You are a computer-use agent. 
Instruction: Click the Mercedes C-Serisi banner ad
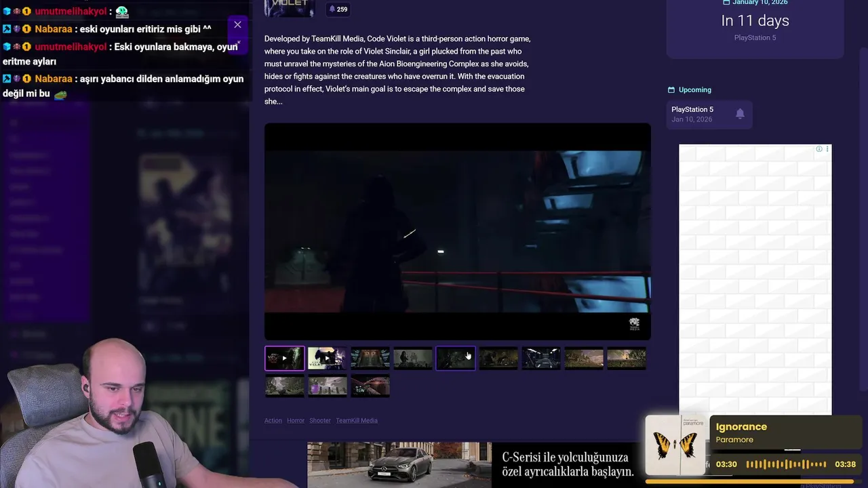coord(473,464)
